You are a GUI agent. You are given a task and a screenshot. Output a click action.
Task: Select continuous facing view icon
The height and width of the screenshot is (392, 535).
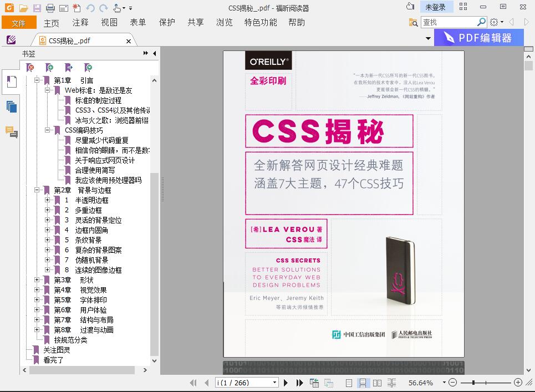point(392,383)
